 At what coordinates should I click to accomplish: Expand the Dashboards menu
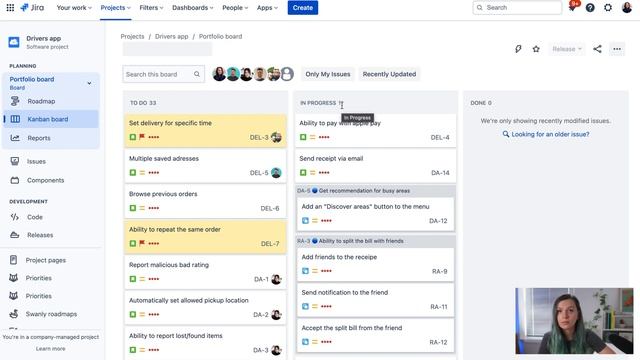click(192, 7)
